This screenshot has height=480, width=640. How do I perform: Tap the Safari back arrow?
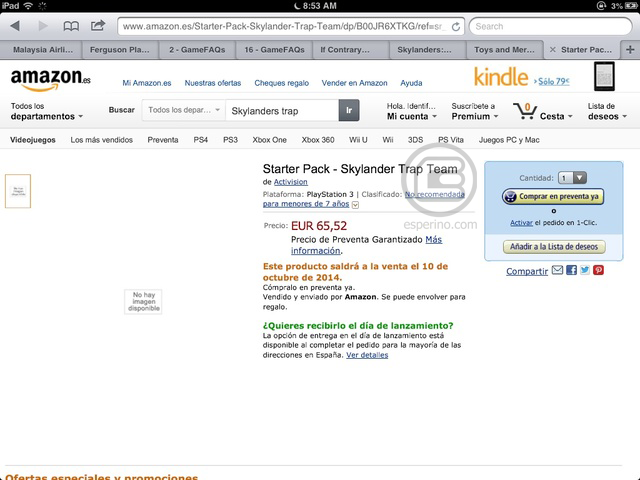pyautogui.click(x=17, y=26)
